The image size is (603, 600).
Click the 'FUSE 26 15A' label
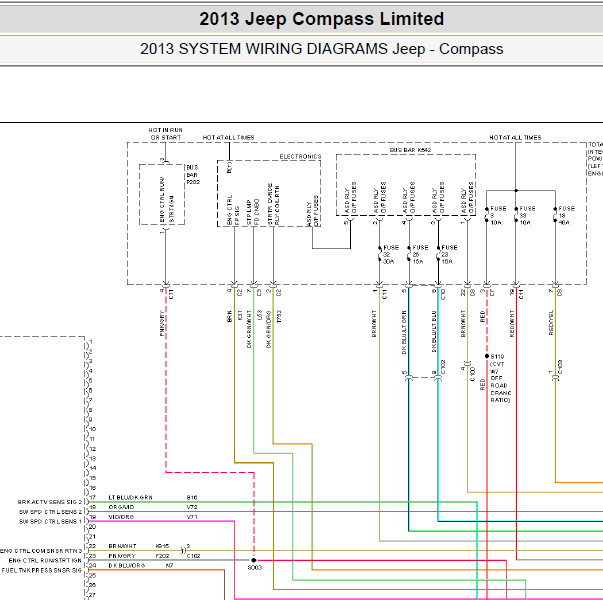(420, 255)
